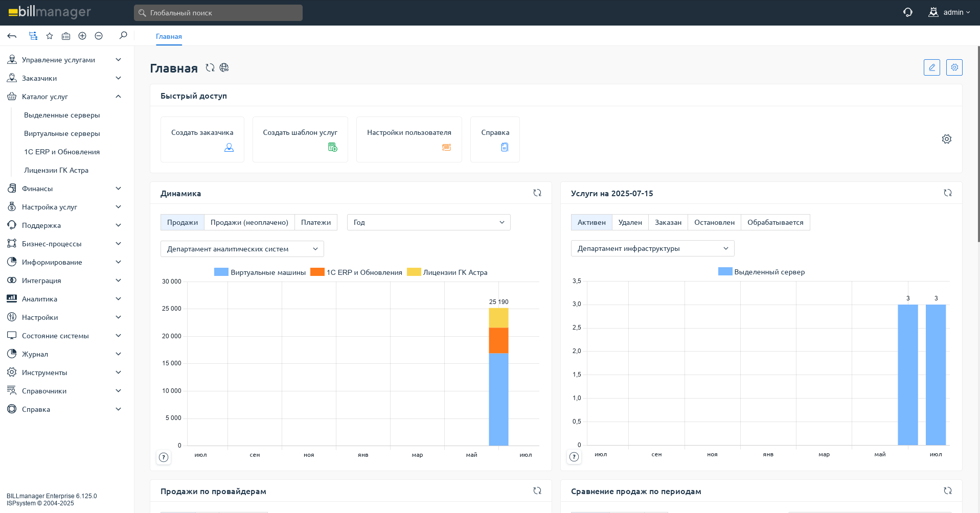Viewport: 980px width, 513px height.
Task: Click help question mark under Динамика chart
Action: (x=164, y=457)
